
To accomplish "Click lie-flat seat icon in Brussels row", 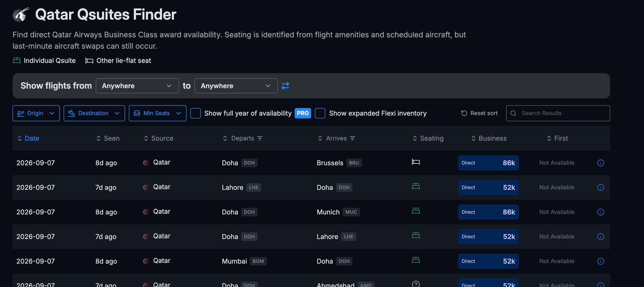I will tap(416, 162).
